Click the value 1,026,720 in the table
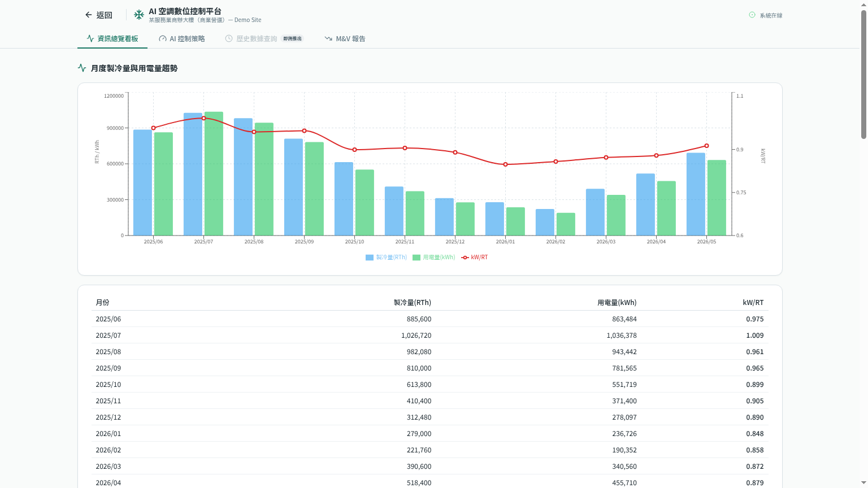Viewport: 868px width, 488px height. [416, 335]
